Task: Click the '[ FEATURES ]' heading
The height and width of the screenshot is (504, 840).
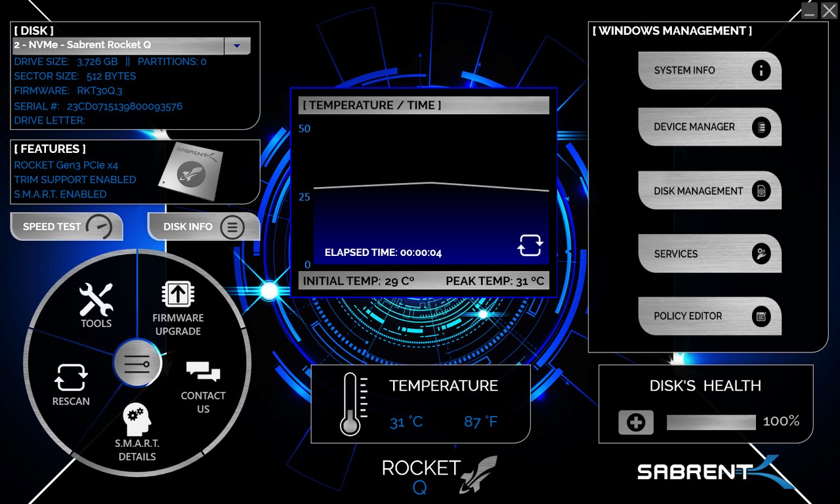Action: pos(50,149)
